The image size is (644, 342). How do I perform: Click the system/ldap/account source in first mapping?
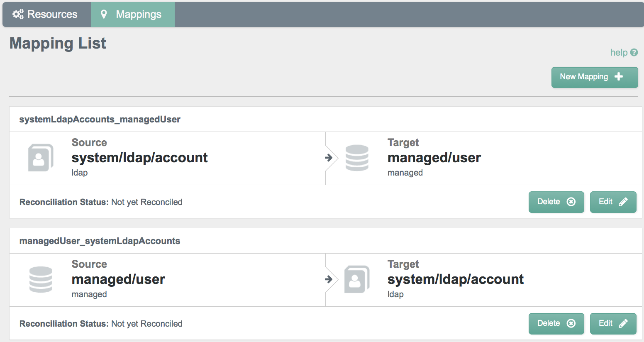(139, 158)
